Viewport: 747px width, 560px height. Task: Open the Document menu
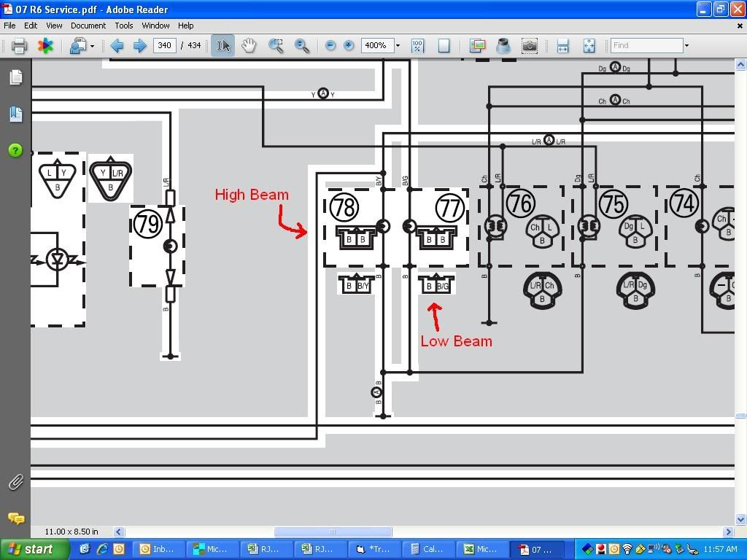(x=88, y=26)
